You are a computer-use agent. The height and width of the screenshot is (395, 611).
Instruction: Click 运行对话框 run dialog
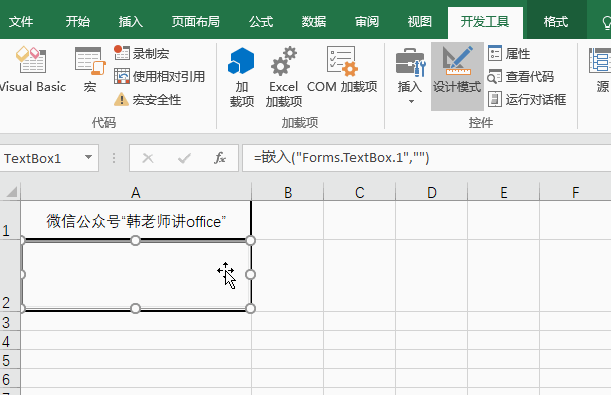point(527,99)
